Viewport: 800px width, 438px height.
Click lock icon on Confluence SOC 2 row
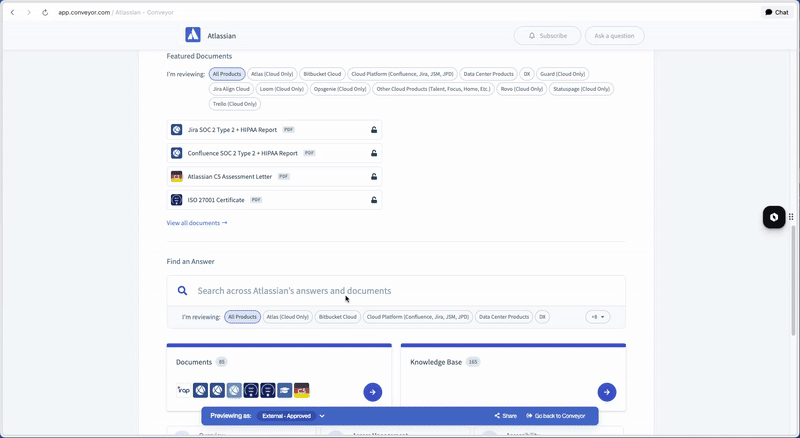tap(374, 153)
